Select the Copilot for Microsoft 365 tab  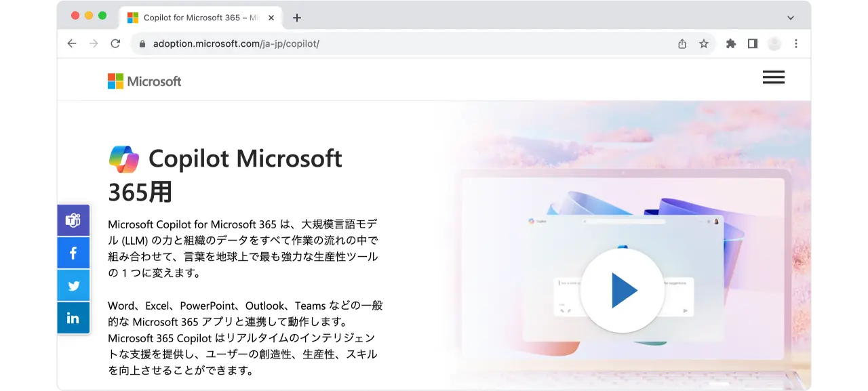click(200, 18)
